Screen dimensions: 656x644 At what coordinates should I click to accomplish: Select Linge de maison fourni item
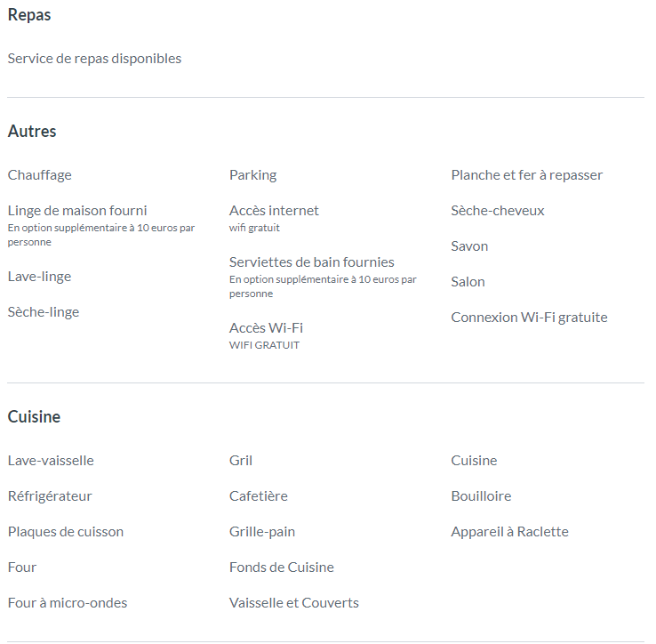click(x=77, y=211)
